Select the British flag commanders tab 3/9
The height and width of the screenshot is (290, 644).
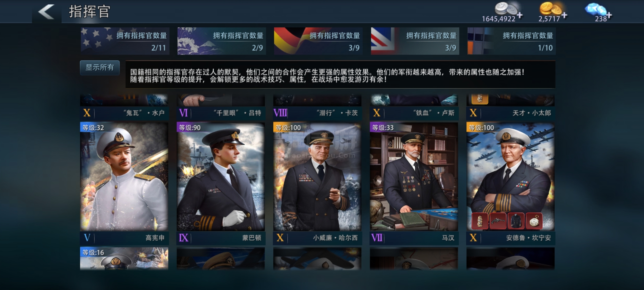pyautogui.click(x=415, y=41)
